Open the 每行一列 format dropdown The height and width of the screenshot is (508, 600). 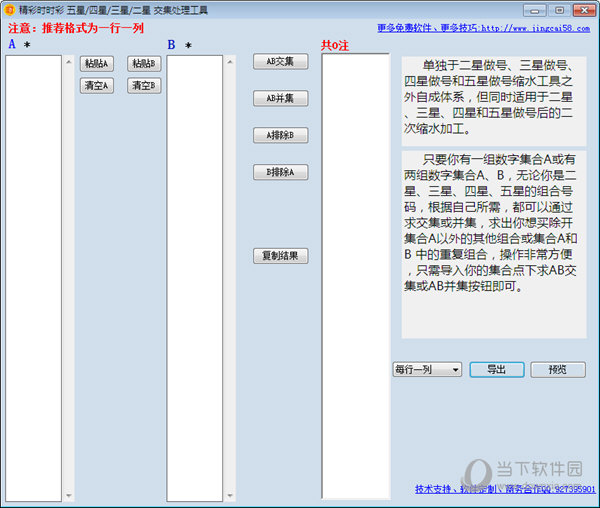pyautogui.click(x=427, y=370)
